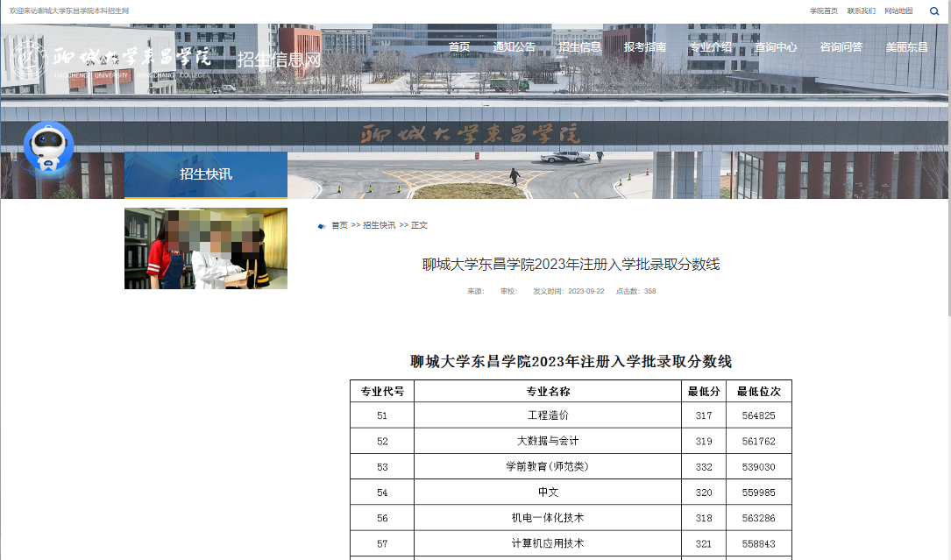
Task: Click the rank value 564825
Action: [x=759, y=415]
